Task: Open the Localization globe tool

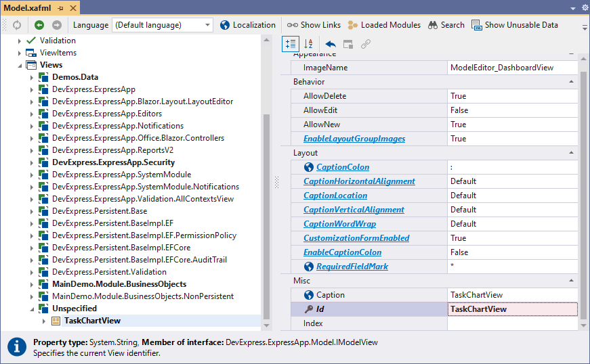Action: [248, 25]
